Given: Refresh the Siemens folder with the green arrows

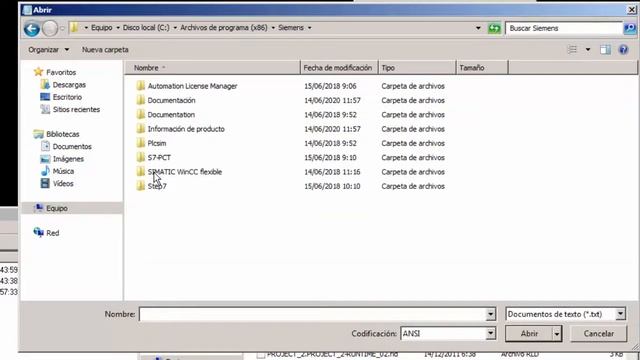Looking at the screenshot, I should 494,28.
